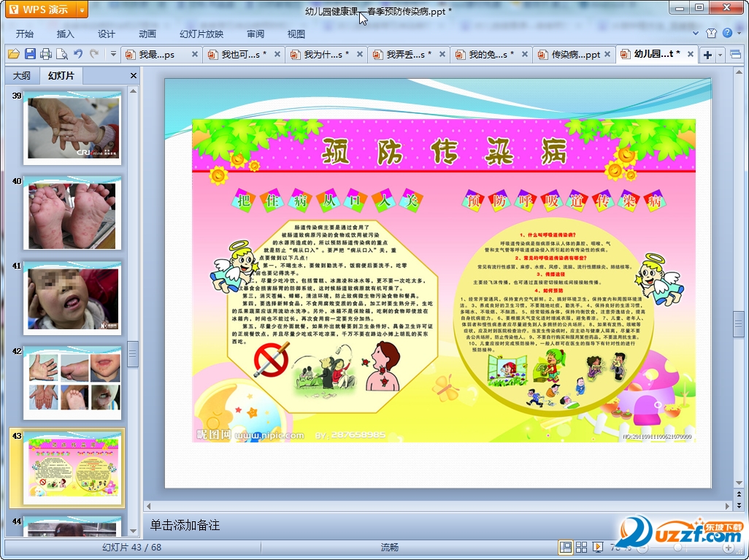Go to next slide double arrow
This screenshot has width=749, height=560.
point(739,505)
